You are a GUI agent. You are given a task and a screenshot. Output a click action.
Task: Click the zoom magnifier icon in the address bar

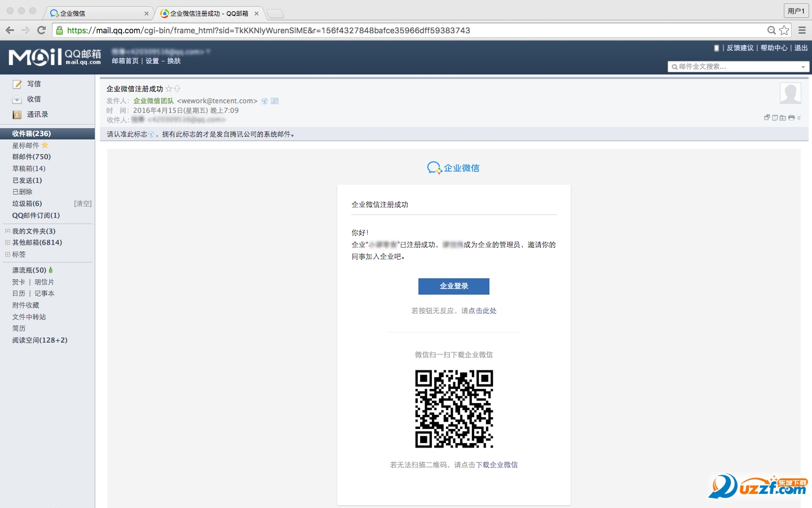coord(771,30)
